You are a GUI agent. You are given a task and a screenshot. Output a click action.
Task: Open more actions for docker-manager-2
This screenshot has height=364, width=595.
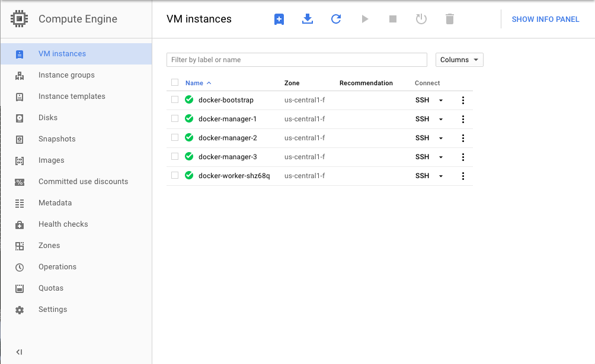(463, 138)
